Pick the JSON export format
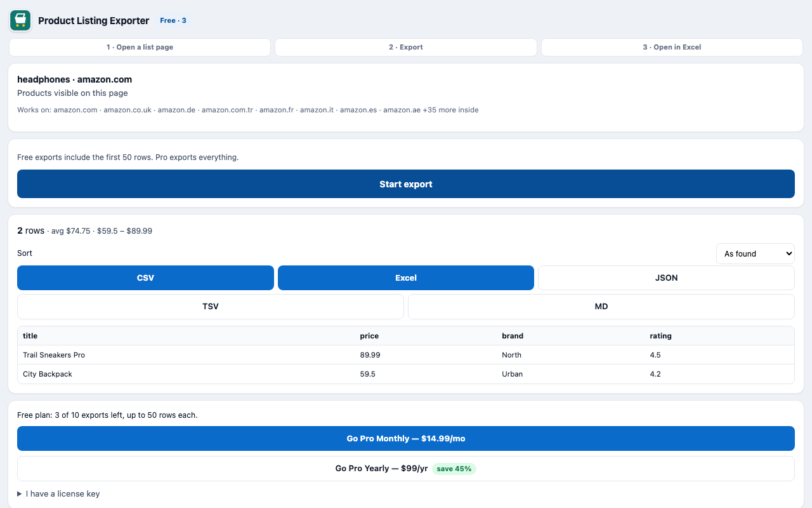 (666, 277)
